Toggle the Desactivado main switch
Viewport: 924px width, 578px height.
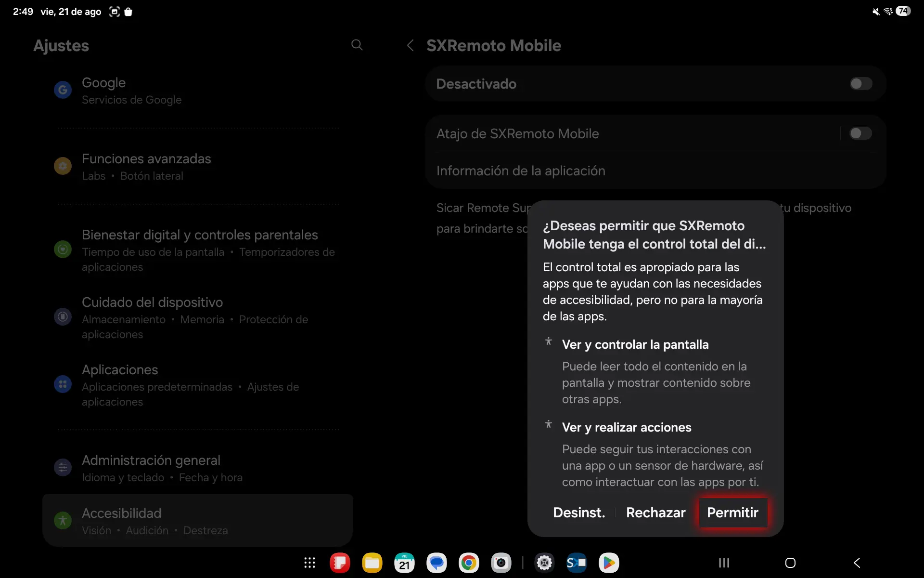[x=860, y=84]
